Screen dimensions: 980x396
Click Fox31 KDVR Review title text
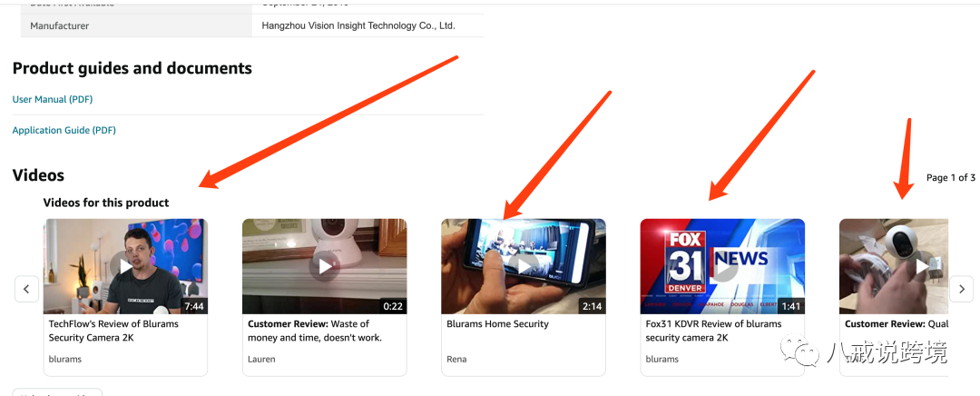(x=714, y=331)
